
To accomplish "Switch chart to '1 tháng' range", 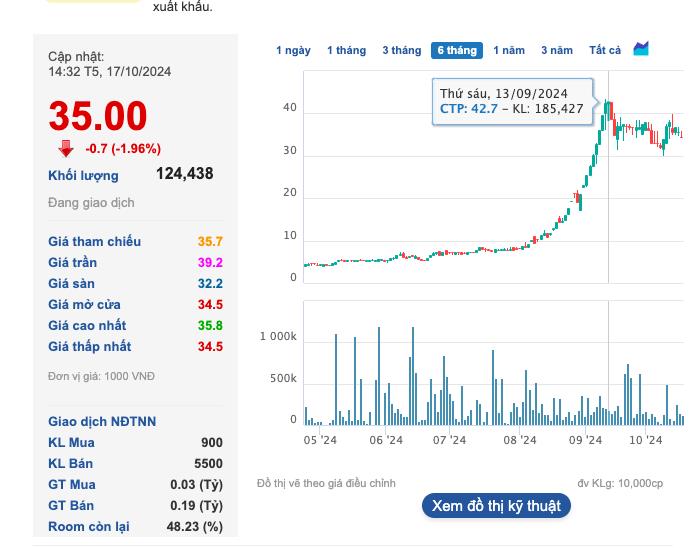I will tap(346, 50).
